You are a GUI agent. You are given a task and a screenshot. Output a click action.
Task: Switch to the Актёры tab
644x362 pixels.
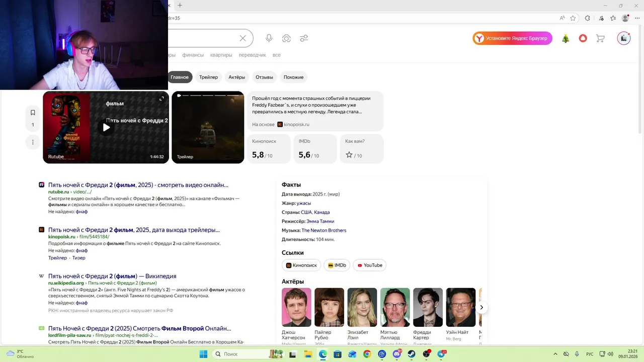coord(236,77)
